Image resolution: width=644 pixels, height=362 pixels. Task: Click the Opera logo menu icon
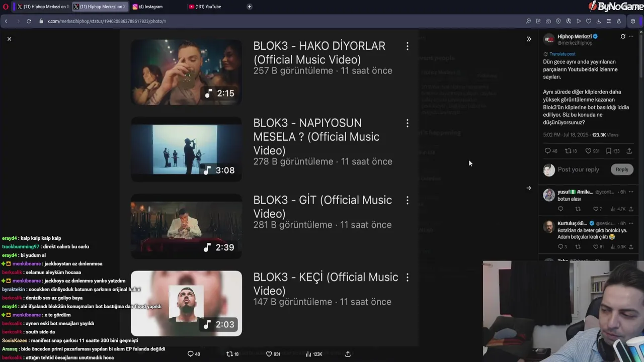tap(5, 7)
